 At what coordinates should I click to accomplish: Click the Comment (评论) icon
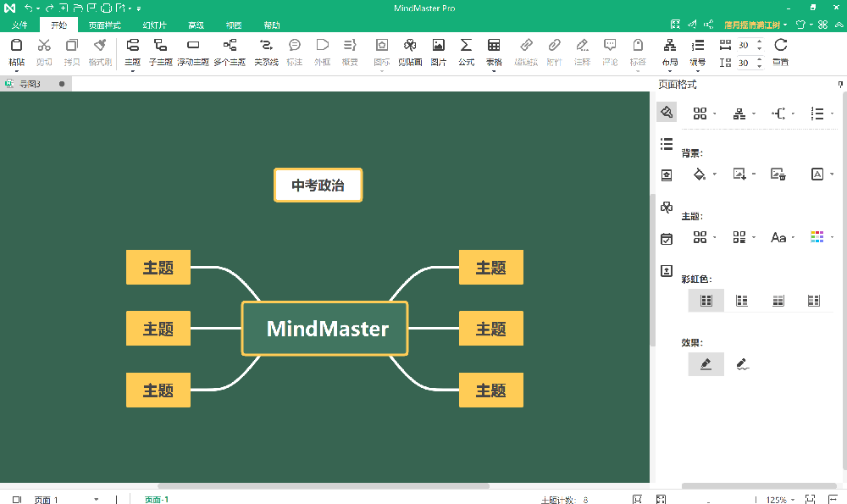610,46
